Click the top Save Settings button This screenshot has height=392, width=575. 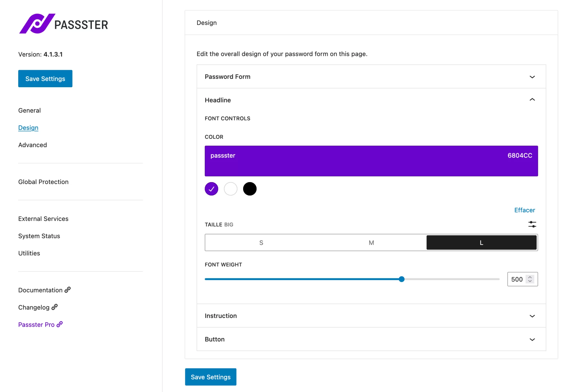coord(45,79)
